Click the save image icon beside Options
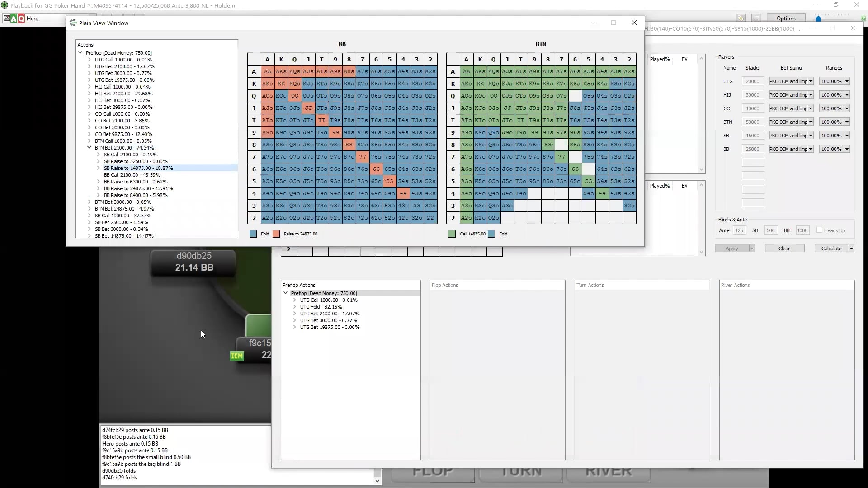Image resolution: width=868 pixels, height=488 pixels. (756, 18)
